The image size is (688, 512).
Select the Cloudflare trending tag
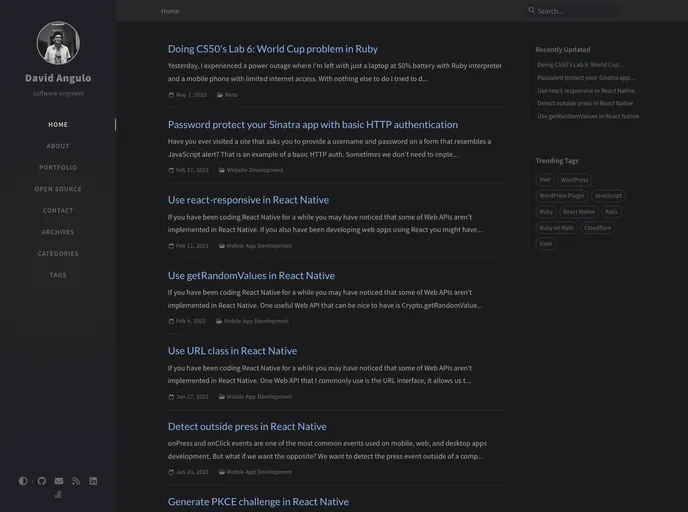coord(597,228)
